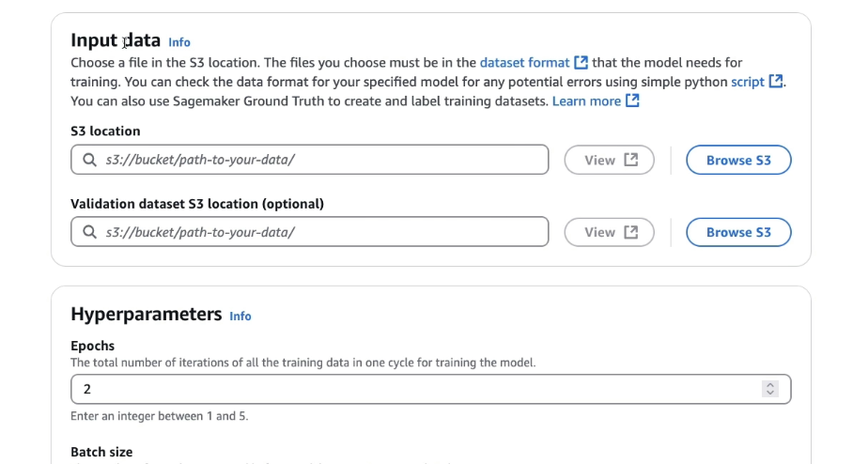Click external icon on validation View button

pos(631,232)
